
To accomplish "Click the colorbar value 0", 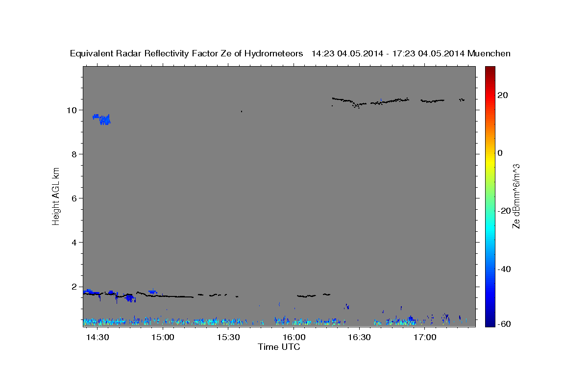I will (500, 153).
